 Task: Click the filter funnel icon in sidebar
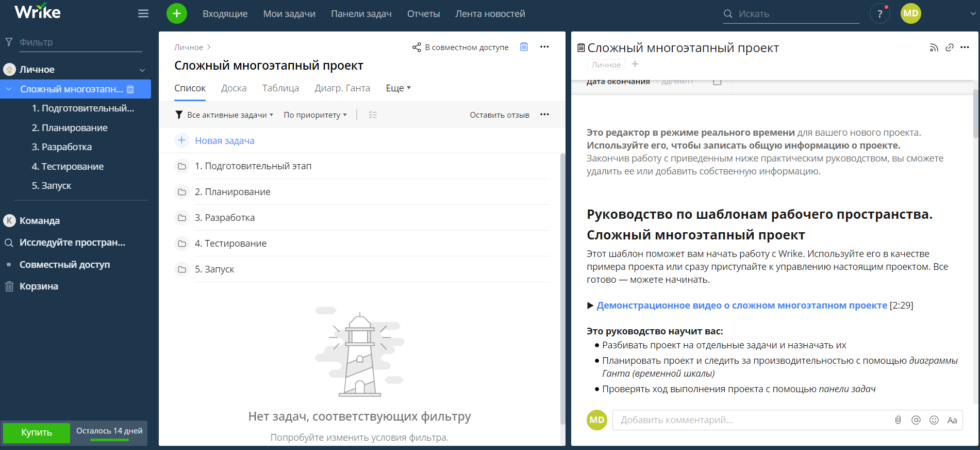9,42
